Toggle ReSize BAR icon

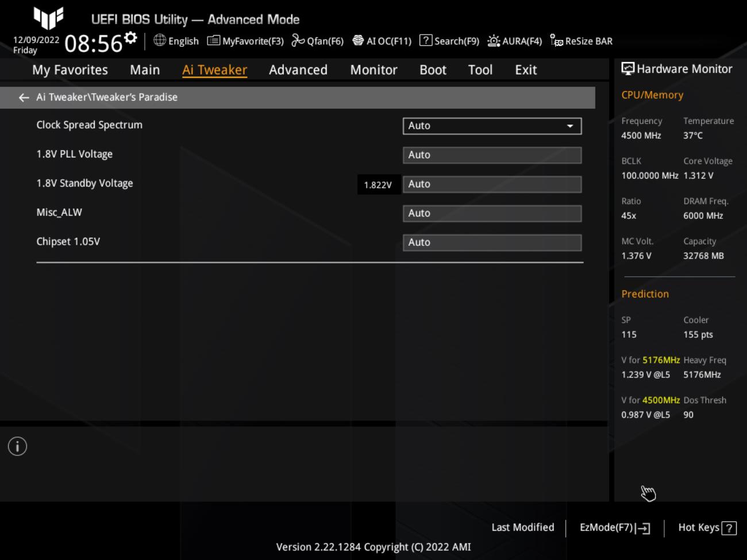(x=556, y=40)
